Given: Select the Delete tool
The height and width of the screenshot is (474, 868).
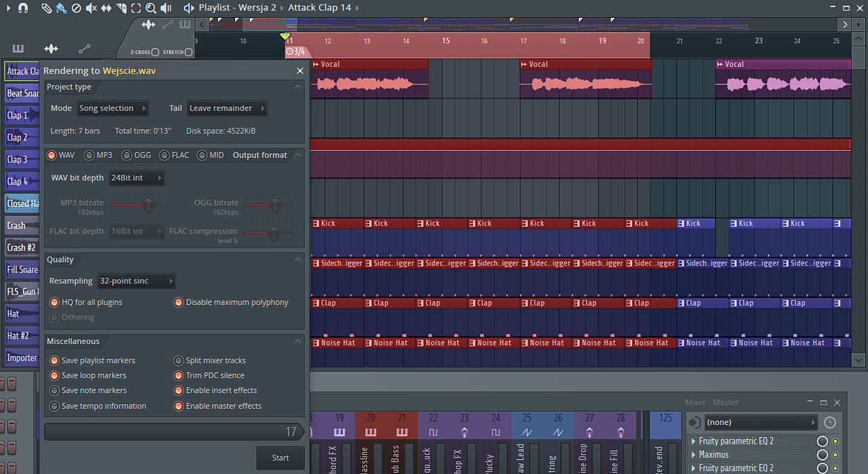Looking at the screenshot, I should click(76, 7).
